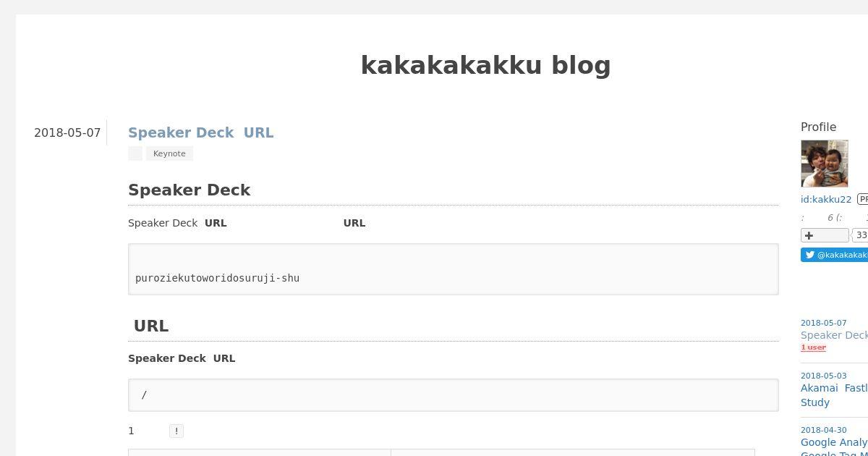Viewport: 868px width, 456px height.
Task: Open the id:kakku22 profile link
Action: point(826,199)
